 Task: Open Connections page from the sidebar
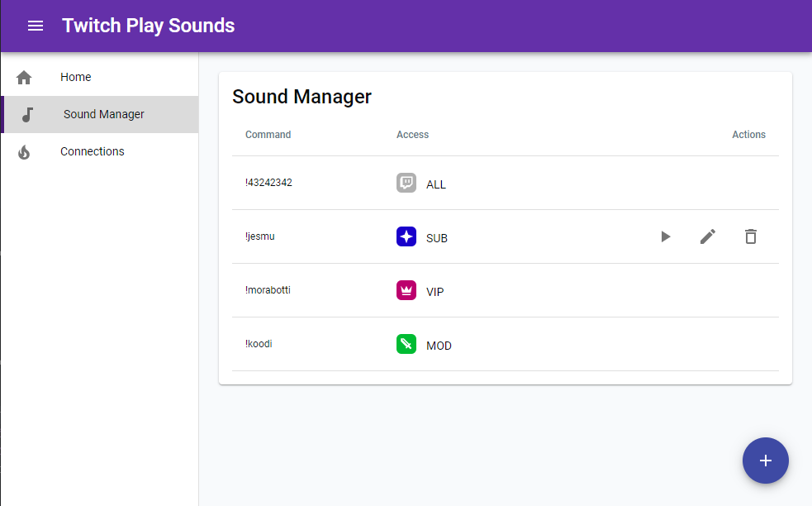click(93, 151)
